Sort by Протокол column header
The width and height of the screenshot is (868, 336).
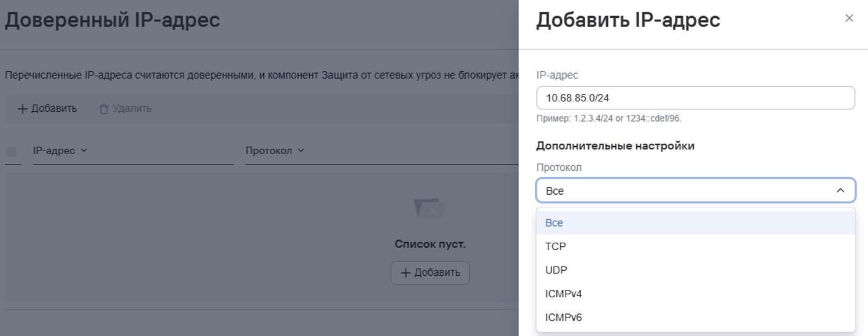pos(275,151)
